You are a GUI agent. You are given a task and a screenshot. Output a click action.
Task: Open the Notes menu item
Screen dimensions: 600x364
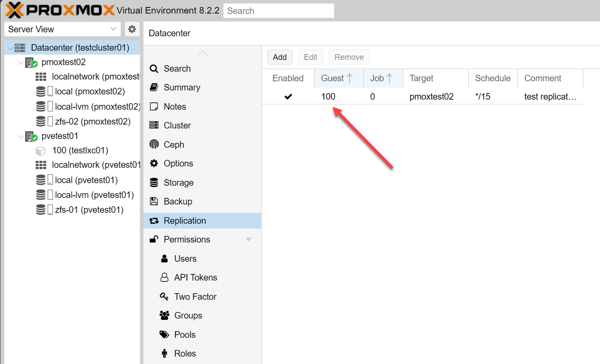click(x=202, y=107)
